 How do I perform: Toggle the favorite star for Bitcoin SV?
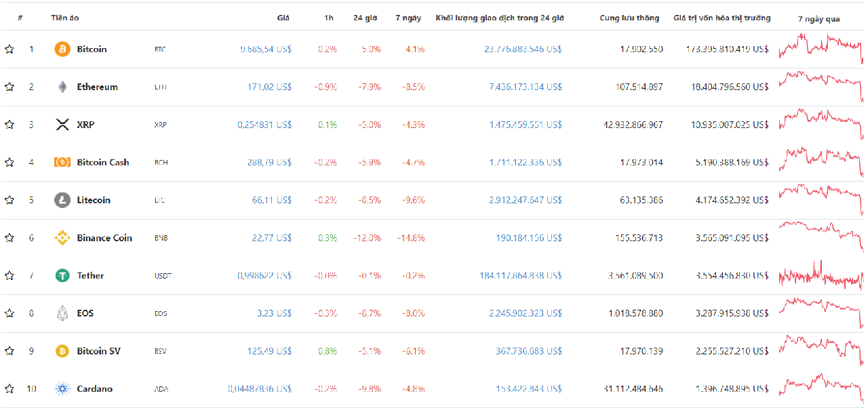tap(9, 351)
